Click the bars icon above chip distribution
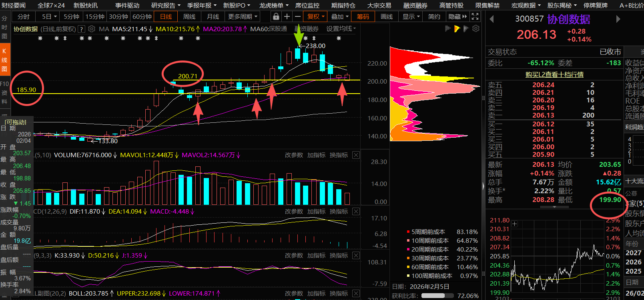 [448, 28]
